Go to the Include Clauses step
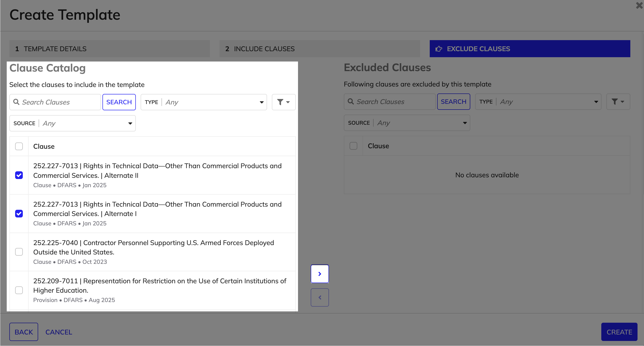 click(x=320, y=49)
